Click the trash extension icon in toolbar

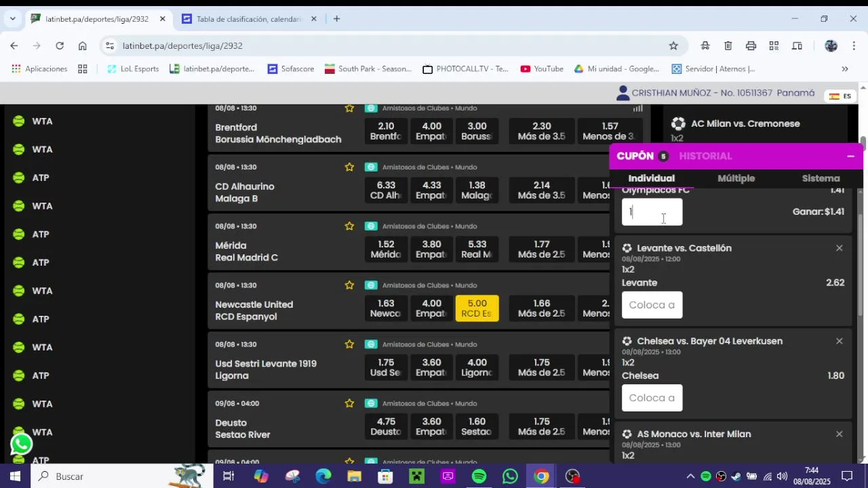coord(728,45)
